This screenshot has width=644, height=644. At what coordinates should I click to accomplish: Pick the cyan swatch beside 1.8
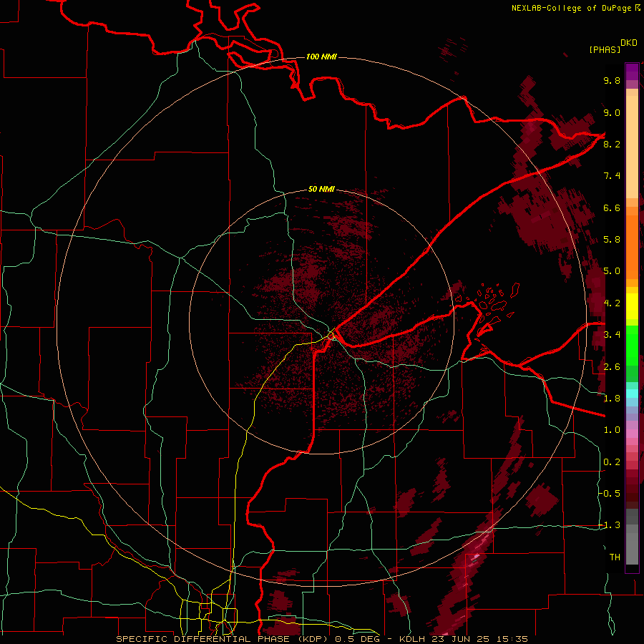tap(632, 394)
